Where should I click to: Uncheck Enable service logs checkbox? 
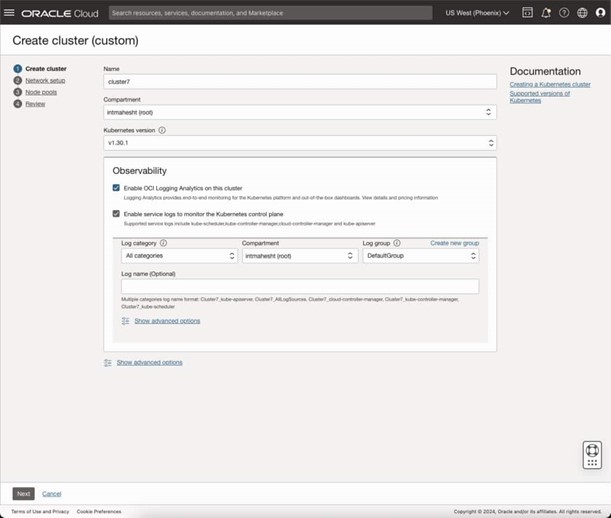tap(117, 214)
